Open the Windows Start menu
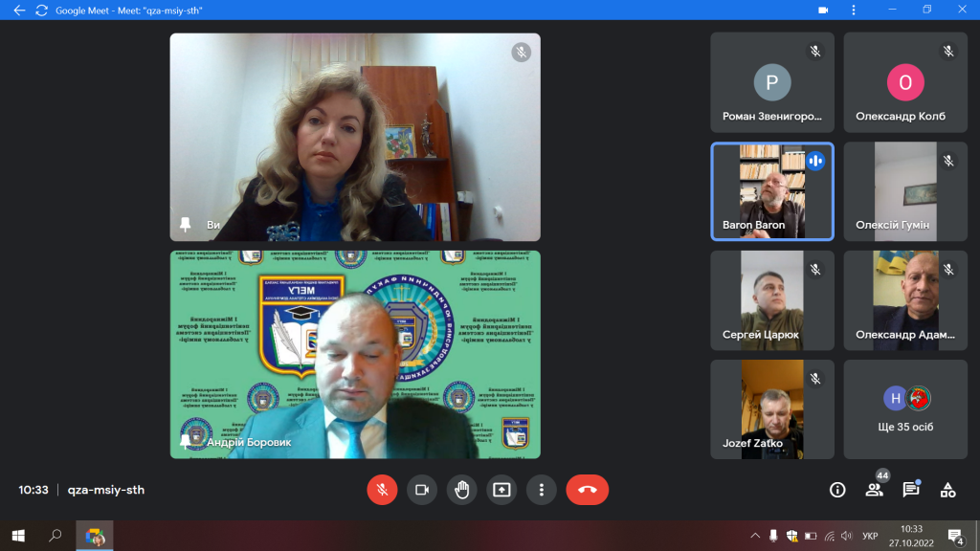Image resolution: width=980 pixels, height=551 pixels. (18, 536)
